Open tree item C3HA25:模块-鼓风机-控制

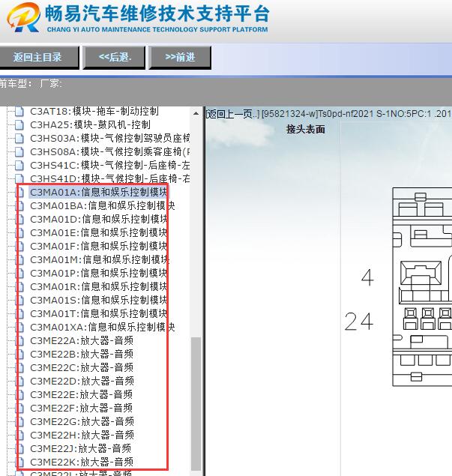(x=90, y=124)
